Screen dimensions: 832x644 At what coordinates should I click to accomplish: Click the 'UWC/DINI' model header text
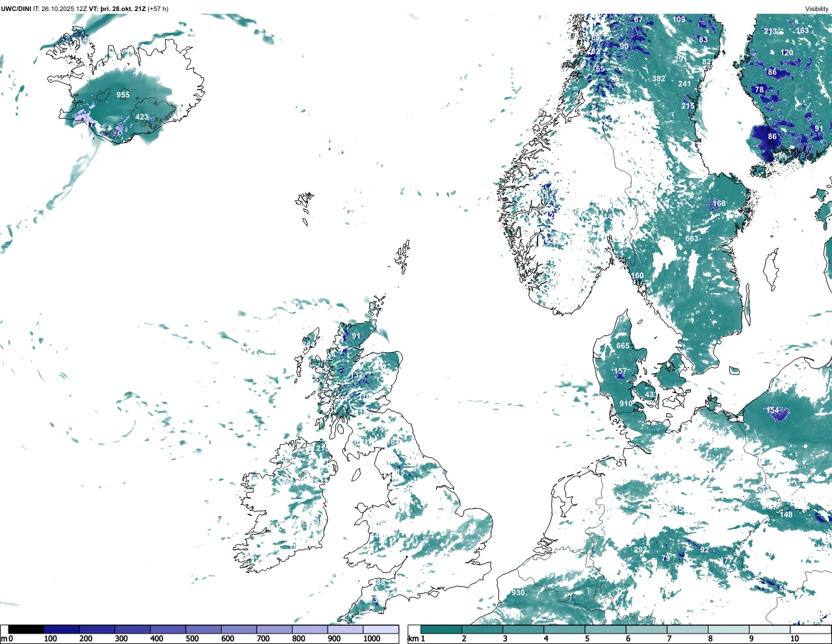(16, 8)
